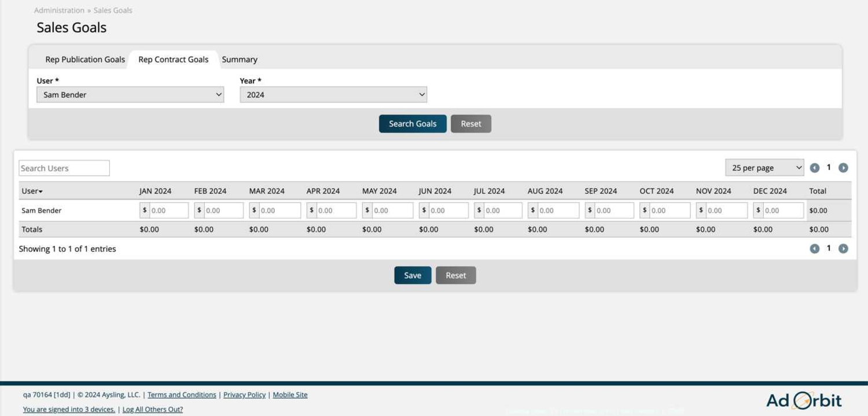Click the Log All Others Out link
The height and width of the screenshot is (416, 868).
[153, 409]
